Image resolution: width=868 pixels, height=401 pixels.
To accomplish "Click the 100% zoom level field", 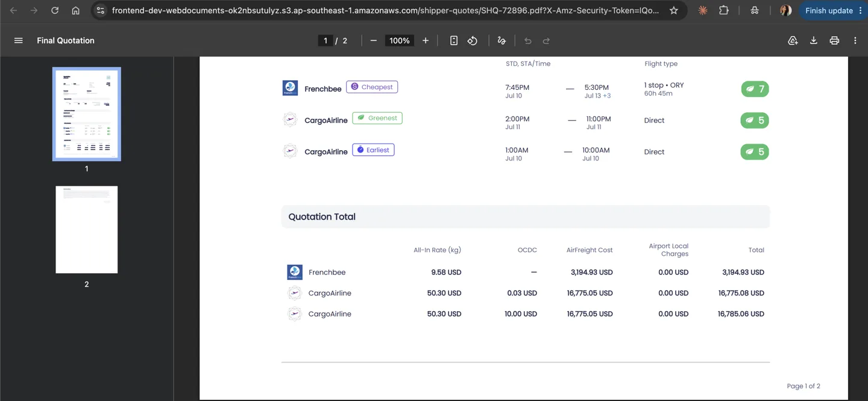I will 400,40.
